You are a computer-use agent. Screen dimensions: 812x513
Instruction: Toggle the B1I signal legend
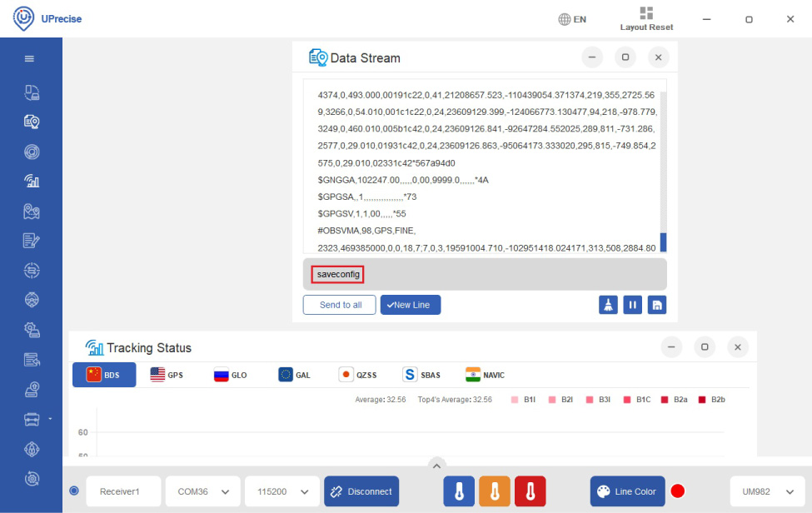click(524, 400)
